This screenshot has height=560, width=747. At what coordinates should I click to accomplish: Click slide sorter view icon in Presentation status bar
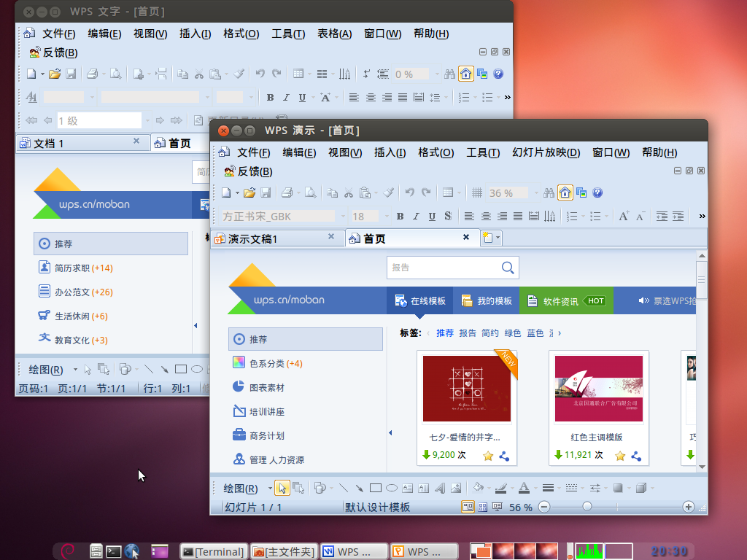point(483,507)
